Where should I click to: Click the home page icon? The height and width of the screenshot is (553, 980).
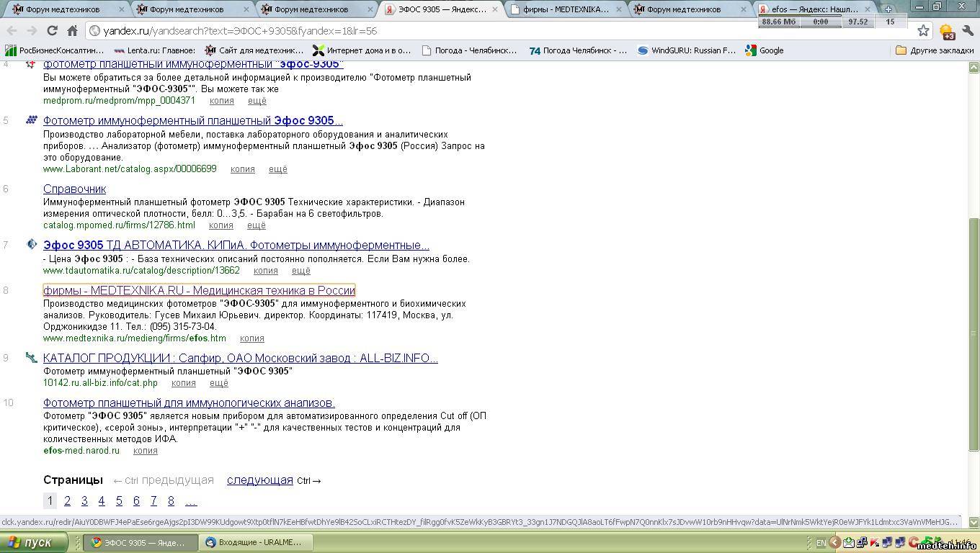72,31
